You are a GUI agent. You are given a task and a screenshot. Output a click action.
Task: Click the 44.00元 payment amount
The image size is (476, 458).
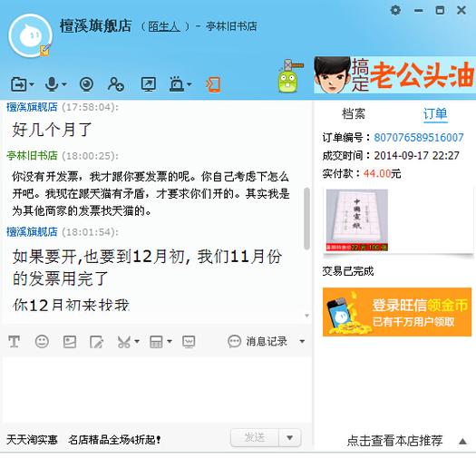pyautogui.click(x=382, y=174)
